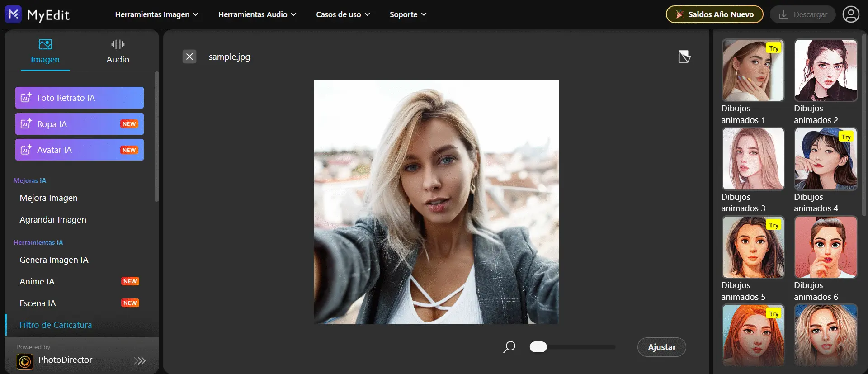
Task: Click the Avatar IA button
Action: (x=80, y=150)
